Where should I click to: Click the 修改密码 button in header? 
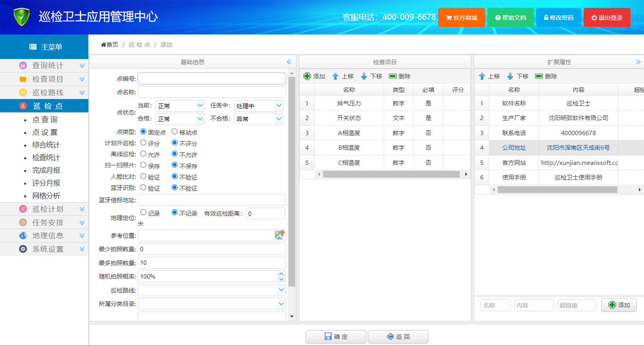(x=559, y=17)
